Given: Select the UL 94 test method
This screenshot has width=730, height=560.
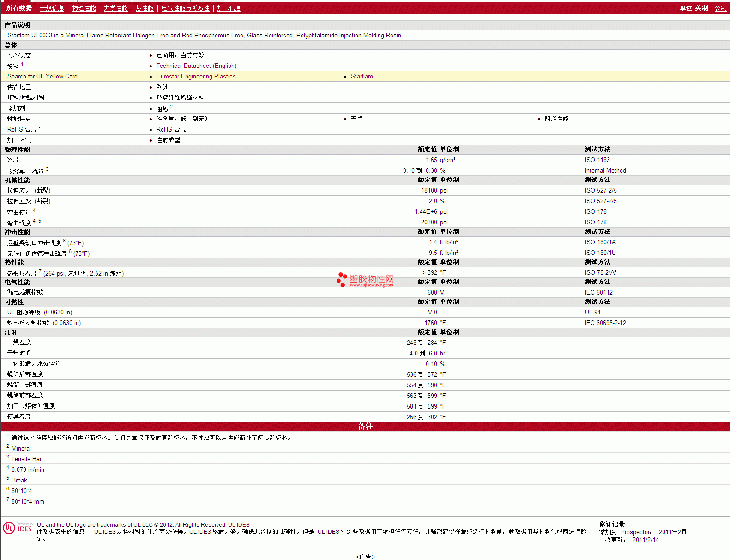Looking at the screenshot, I should coord(592,313).
